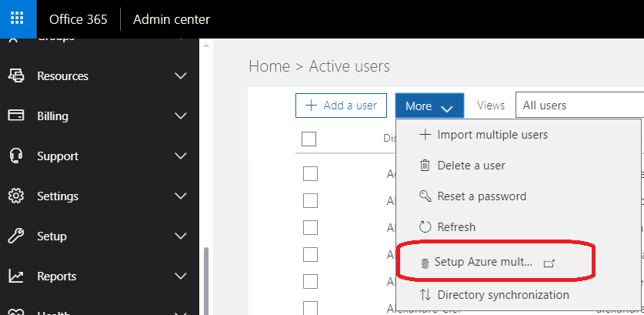Go to Home breadcrumb link
Image resolution: width=644 pixels, height=315 pixels.
pyautogui.click(x=269, y=67)
